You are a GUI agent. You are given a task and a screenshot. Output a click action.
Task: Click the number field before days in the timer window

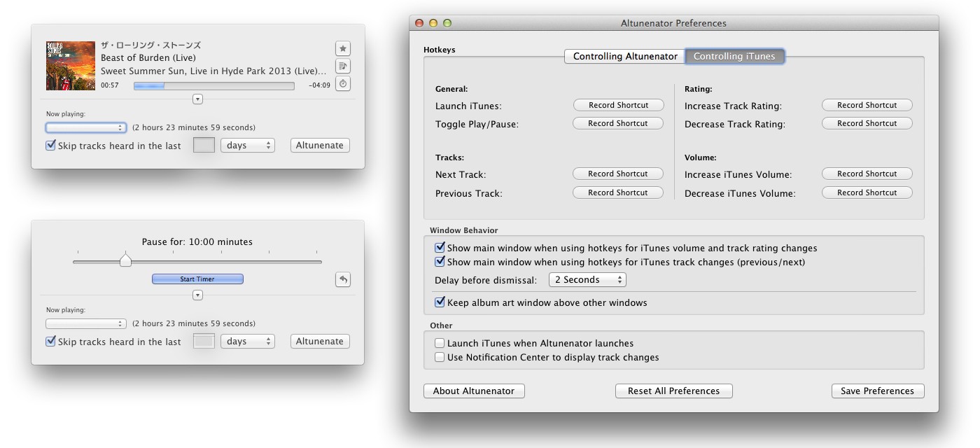[204, 342]
